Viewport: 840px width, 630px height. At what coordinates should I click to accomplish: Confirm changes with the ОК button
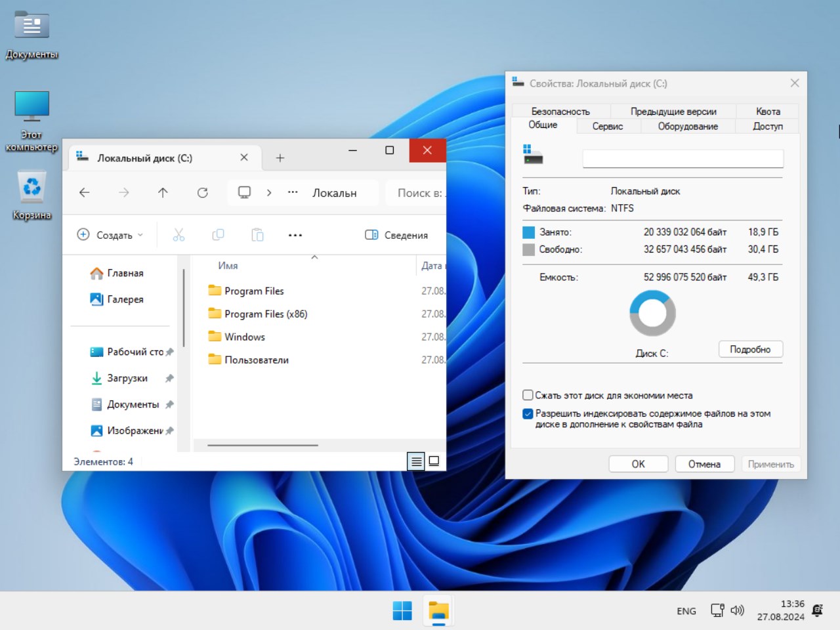tap(637, 464)
